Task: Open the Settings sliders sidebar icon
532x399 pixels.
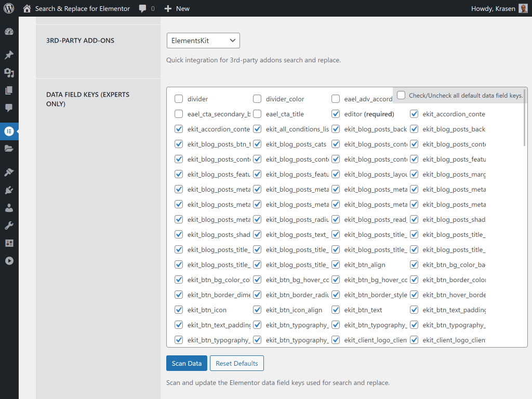Action: click(x=9, y=243)
